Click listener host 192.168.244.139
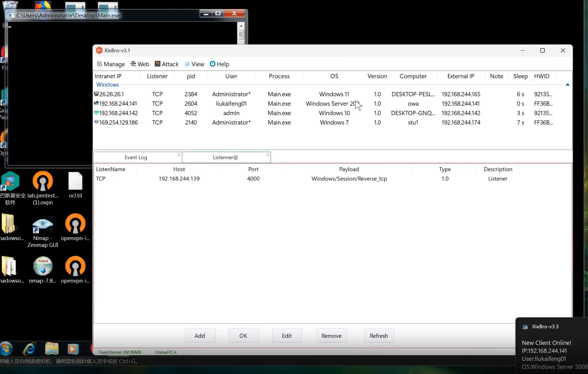Screen dimensions: 588x374 point(179,179)
